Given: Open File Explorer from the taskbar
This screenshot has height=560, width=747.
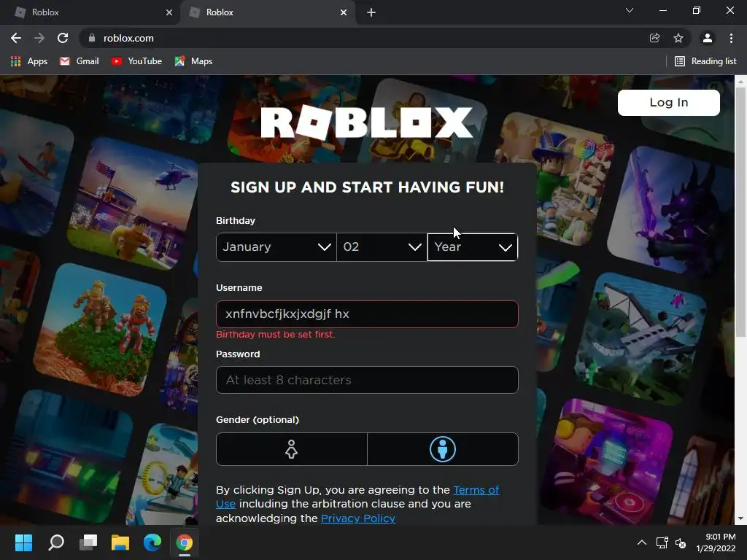Looking at the screenshot, I should pos(120,542).
